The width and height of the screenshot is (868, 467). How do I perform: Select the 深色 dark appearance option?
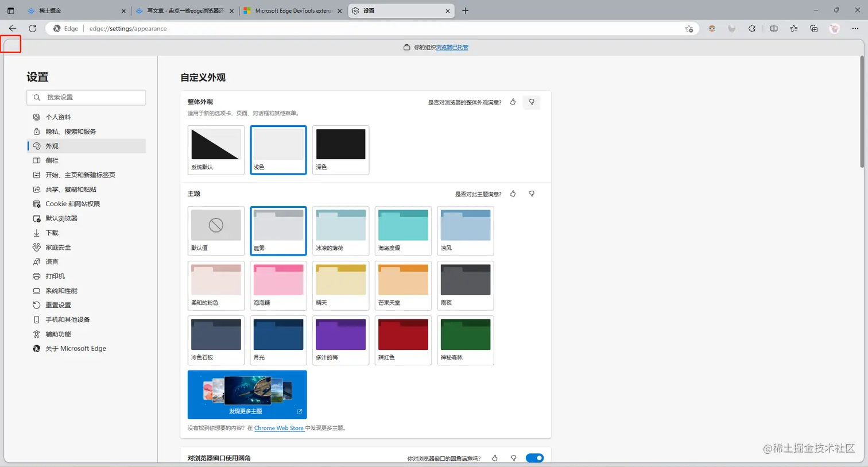(340, 149)
